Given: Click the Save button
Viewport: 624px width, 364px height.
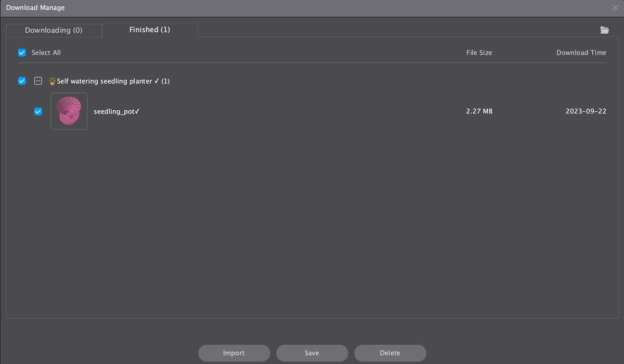Looking at the screenshot, I should tap(312, 353).
